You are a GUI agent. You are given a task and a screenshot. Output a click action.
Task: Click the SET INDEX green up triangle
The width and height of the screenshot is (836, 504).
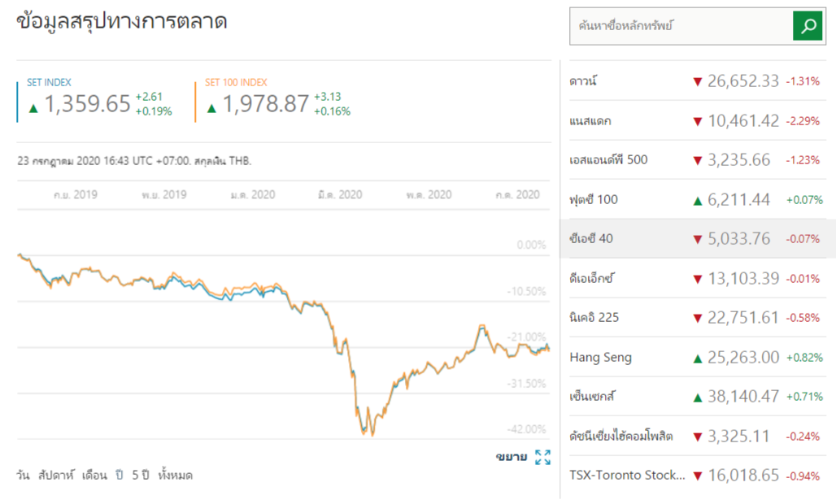pyautogui.click(x=33, y=107)
